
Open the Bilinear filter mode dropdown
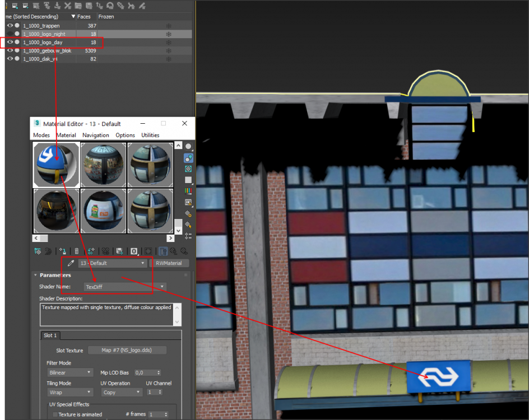71,372
